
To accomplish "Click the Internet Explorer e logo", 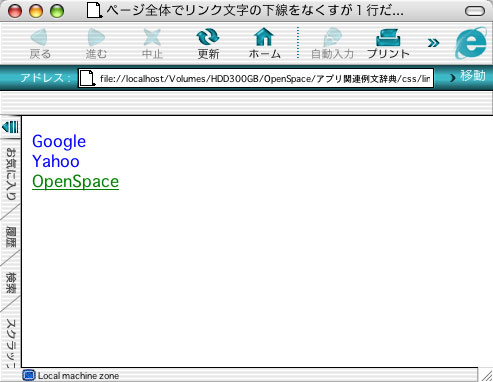I will point(471,43).
